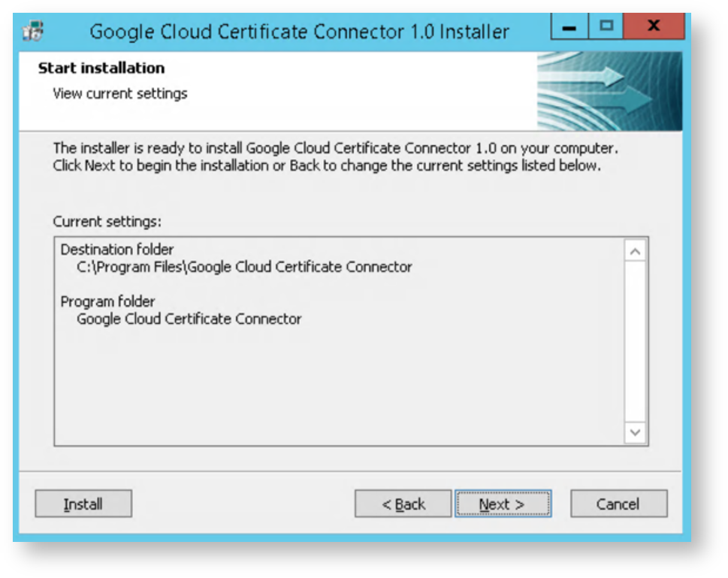The image size is (728, 578).
Task: Click the View current settings subtitle
Action: point(120,94)
